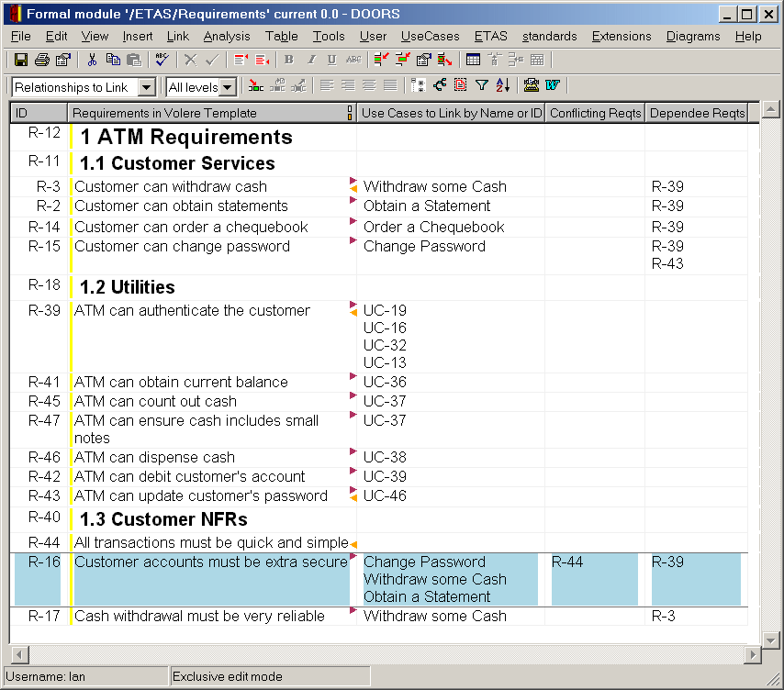Export to Word with the W icon
The height and width of the screenshot is (690, 784).
tap(553, 85)
